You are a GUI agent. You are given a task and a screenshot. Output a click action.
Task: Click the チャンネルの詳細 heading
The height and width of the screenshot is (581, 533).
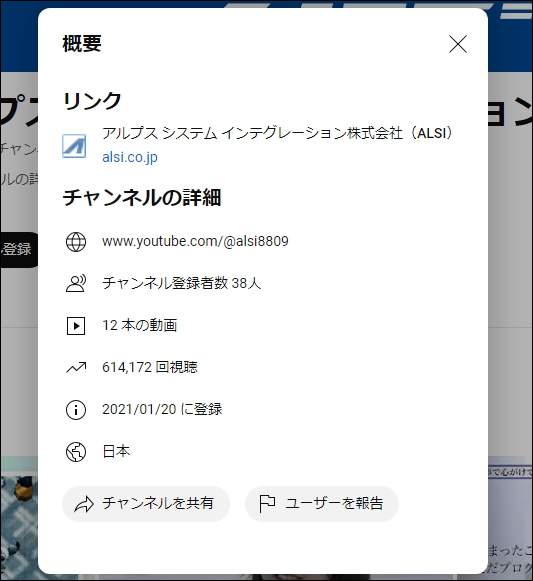[142, 197]
